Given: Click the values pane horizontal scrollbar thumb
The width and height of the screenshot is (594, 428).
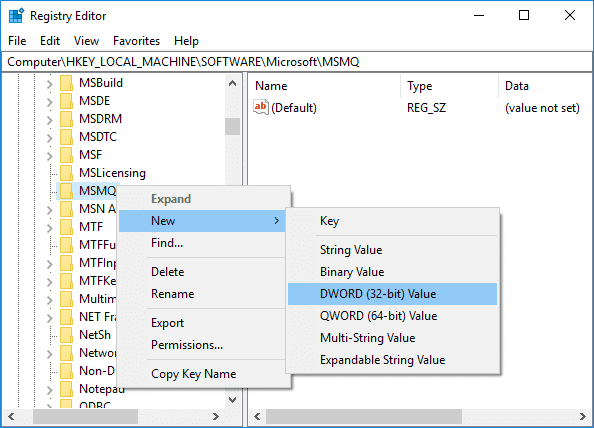Looking at the screenshot, I should tap(364, 417).
